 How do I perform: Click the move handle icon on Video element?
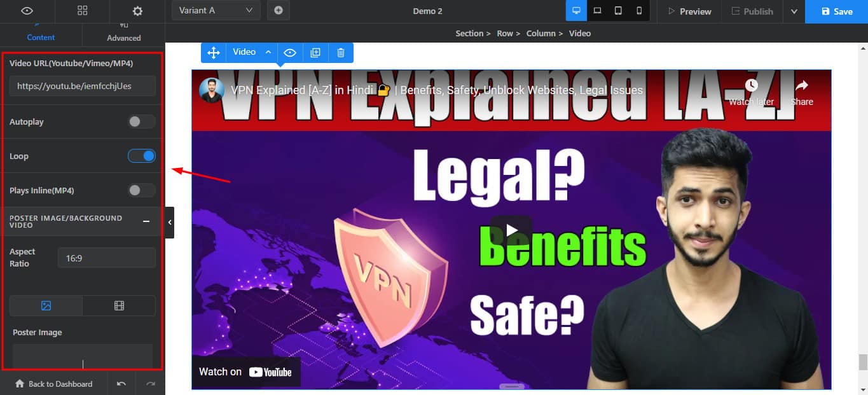[214, 53]
